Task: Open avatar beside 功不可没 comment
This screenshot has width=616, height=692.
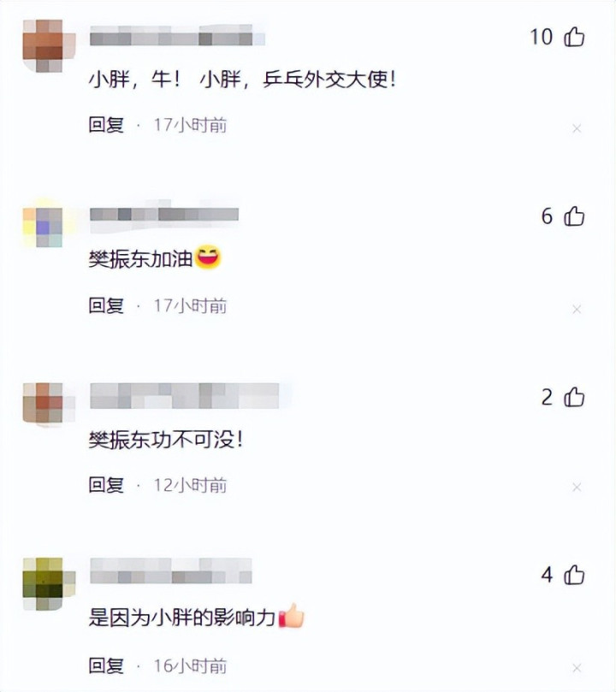Action: pos(49,404)
